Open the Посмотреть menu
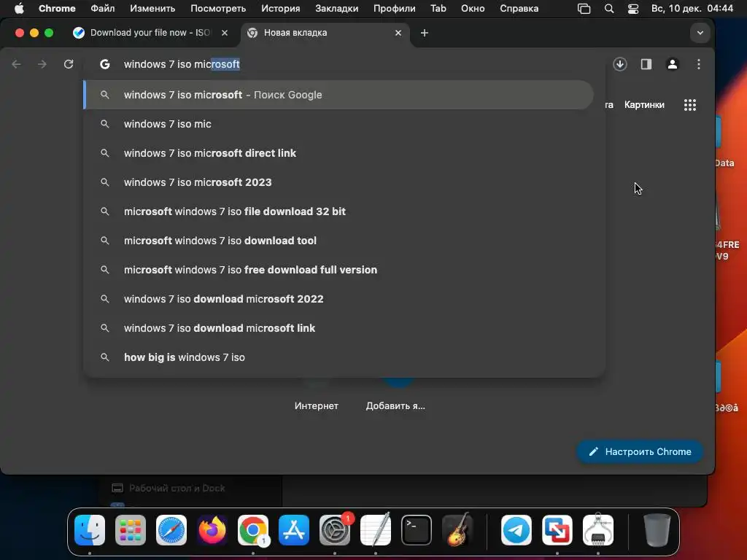This screenshot has width=747, height=560. click(218, 8)
